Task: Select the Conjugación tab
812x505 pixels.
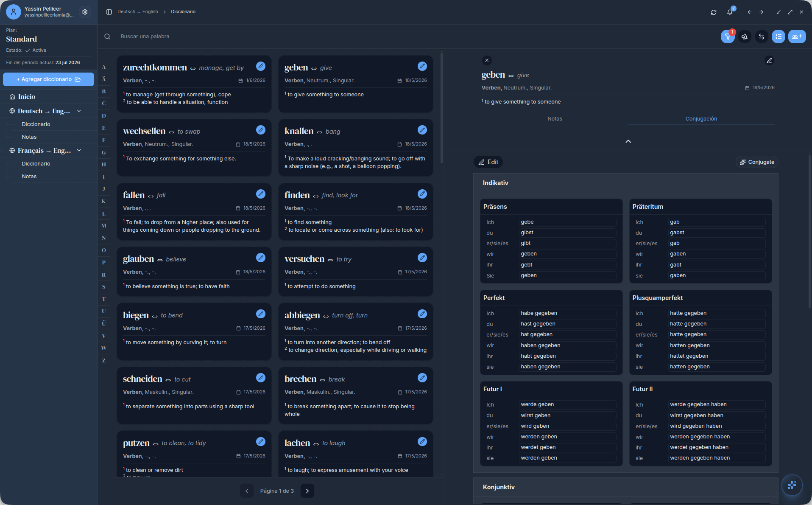Action: click(701, 119)
